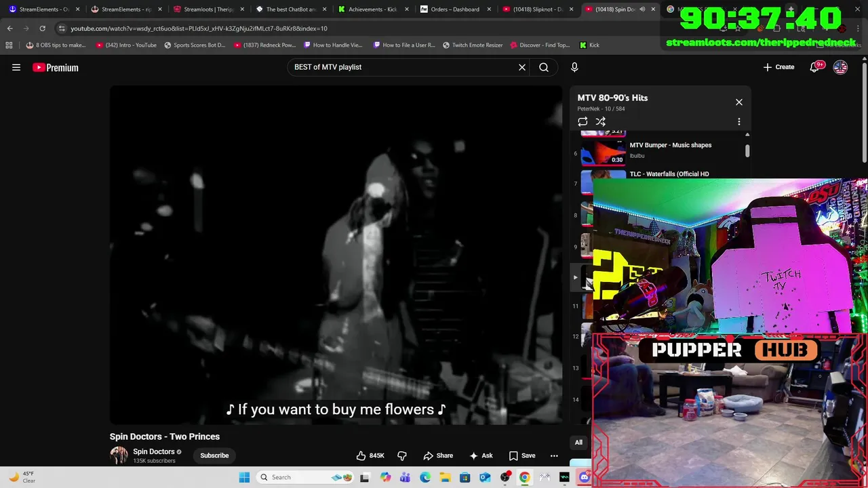Reload the YouTube page

coord(42,28)
